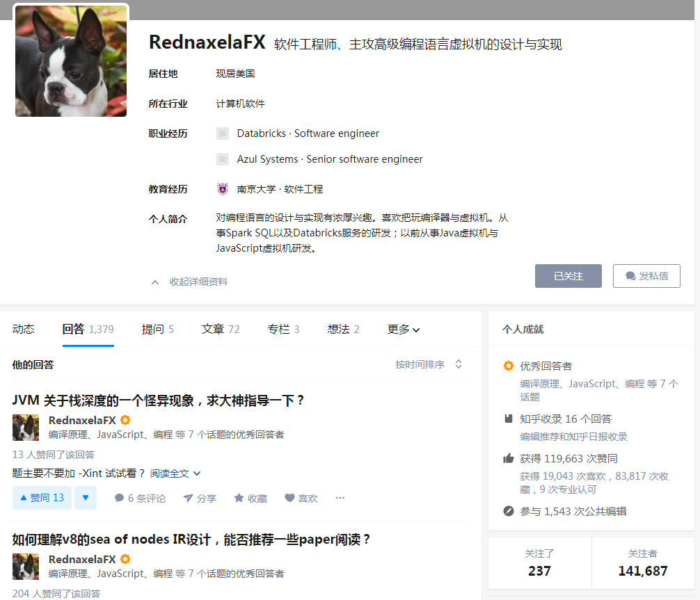This screenshot has width=700, height=600.
Task: Click the thumbs-up icon beside 获得 119,663 次赞同
Action: 508,458
